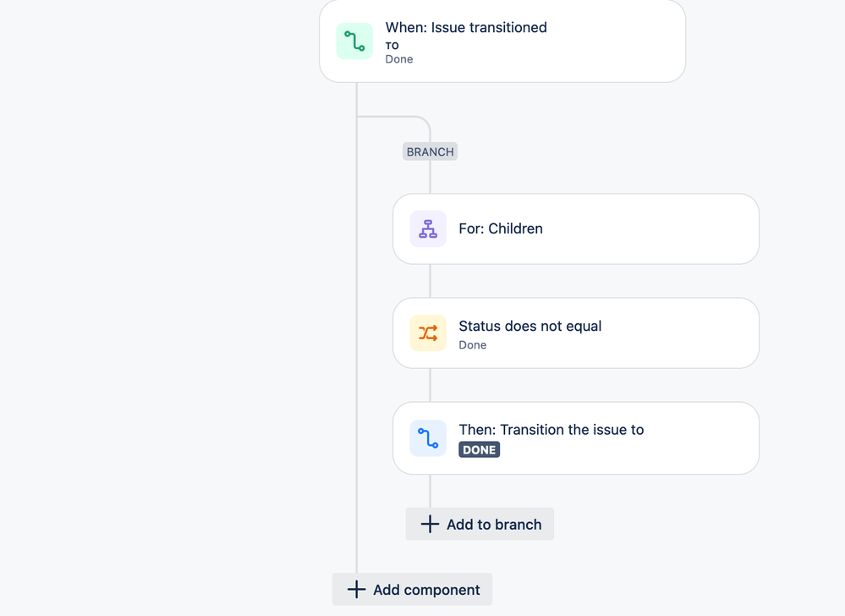Click the plus icon beside Add to branch

pyautogui.click(x=430, y=524)
